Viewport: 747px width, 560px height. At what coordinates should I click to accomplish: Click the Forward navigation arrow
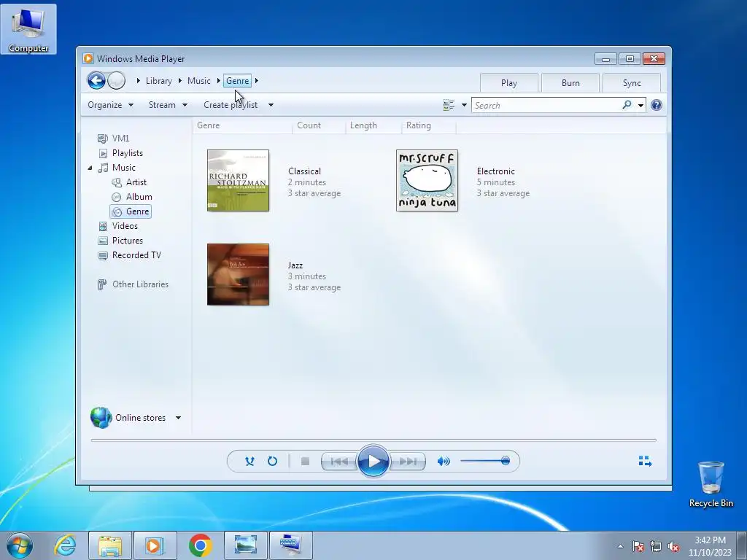[x=116, y=80]
